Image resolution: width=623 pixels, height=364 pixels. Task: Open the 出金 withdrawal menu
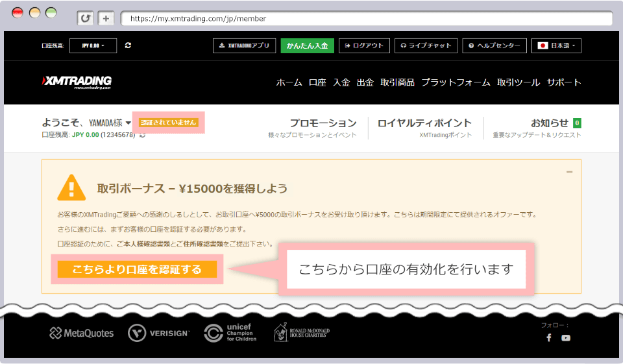(x=365, y=82)
